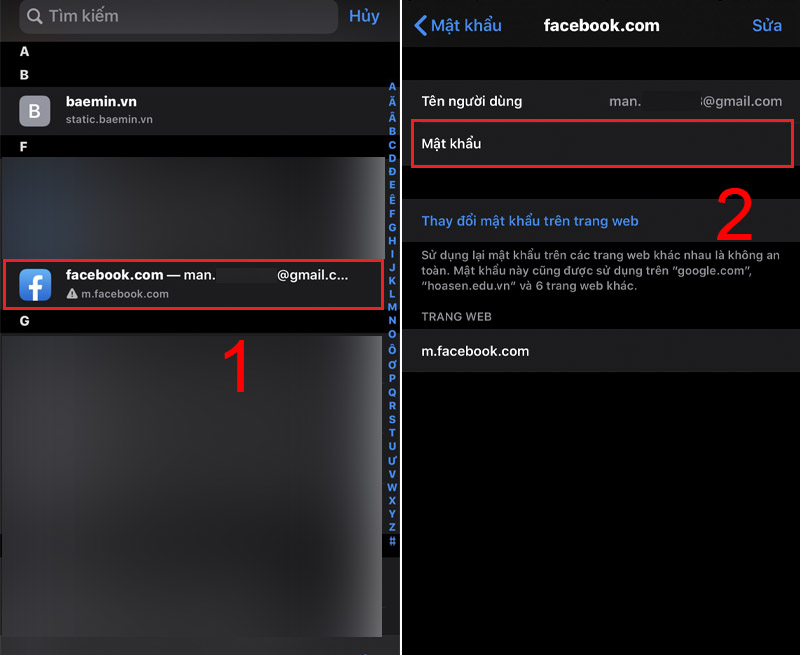800x655 pixels.
Task: Open Thay đổi mật khẩu trên trang web
Action: [530, 221]
